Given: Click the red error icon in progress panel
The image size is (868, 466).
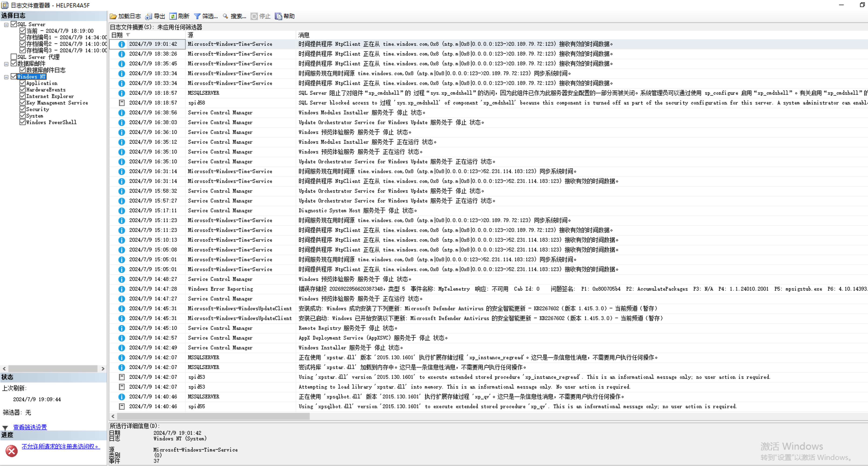Looking at the screenshot, I should [x=11, y=451].
